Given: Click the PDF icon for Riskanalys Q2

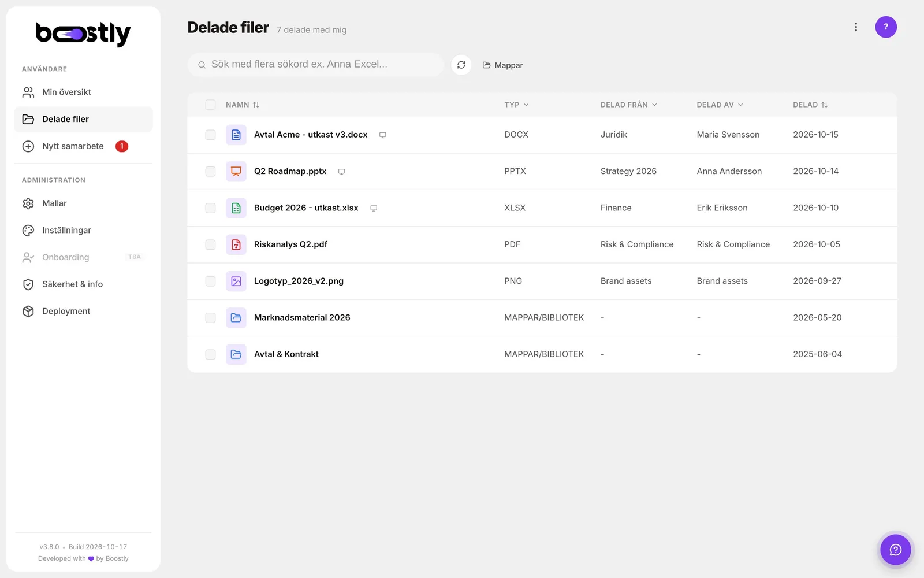Looking at the screenshot, I should tap(236, 244).
